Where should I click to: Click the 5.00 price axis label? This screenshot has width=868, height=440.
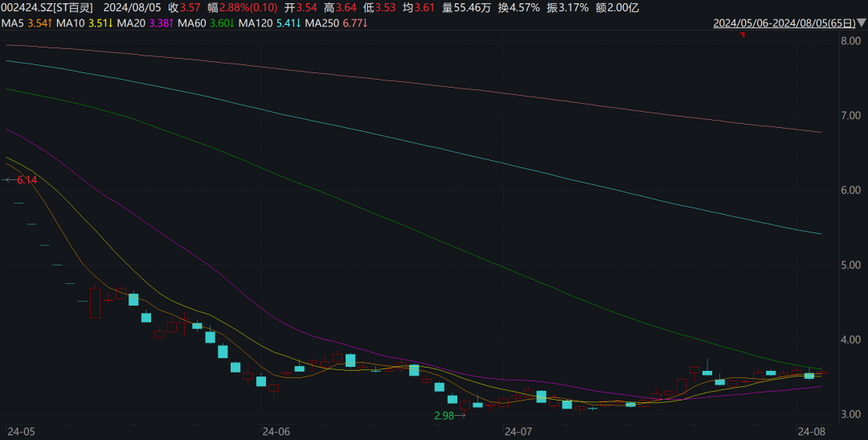coord(850,265)
